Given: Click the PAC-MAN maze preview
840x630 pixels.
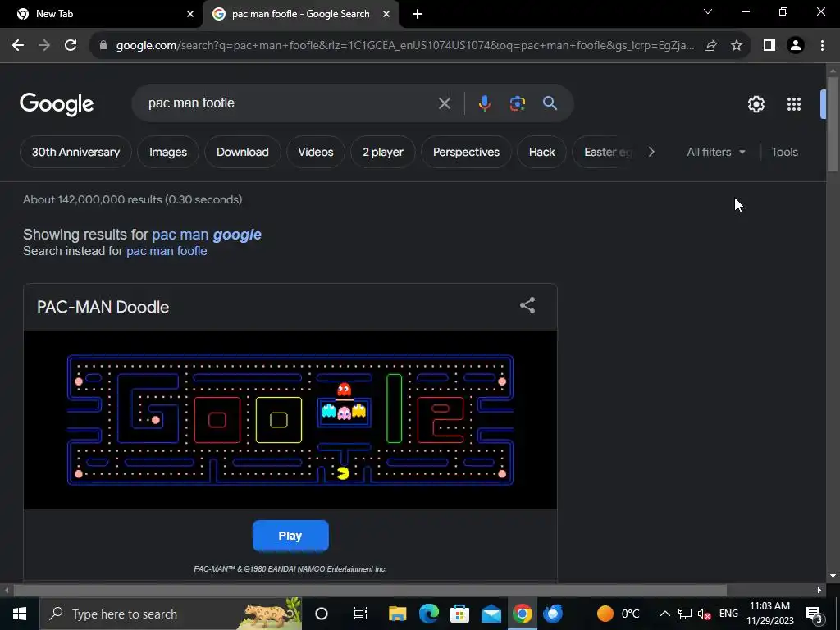Looking at the screenshot, I should click(x=290, y=420).
